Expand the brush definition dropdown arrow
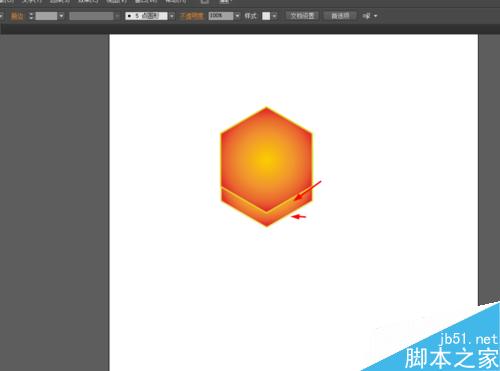This screenshot has width=500, height=371. [x=171, y=16]
